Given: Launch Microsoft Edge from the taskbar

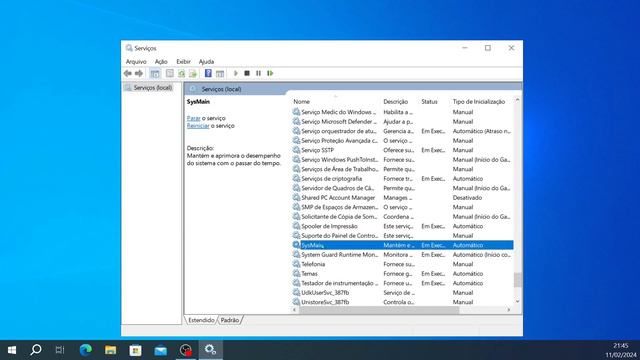Looking at the screenshot, I should pos(85,350).
